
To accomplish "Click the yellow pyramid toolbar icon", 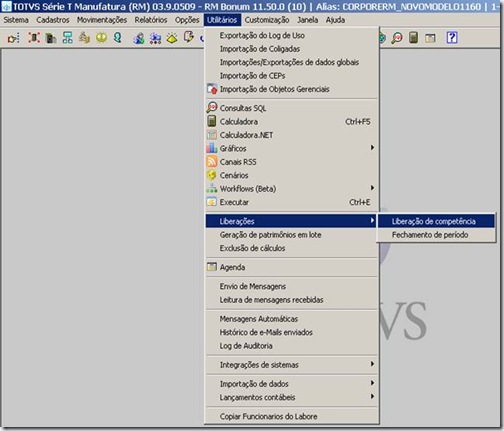I will click(172, 38).
